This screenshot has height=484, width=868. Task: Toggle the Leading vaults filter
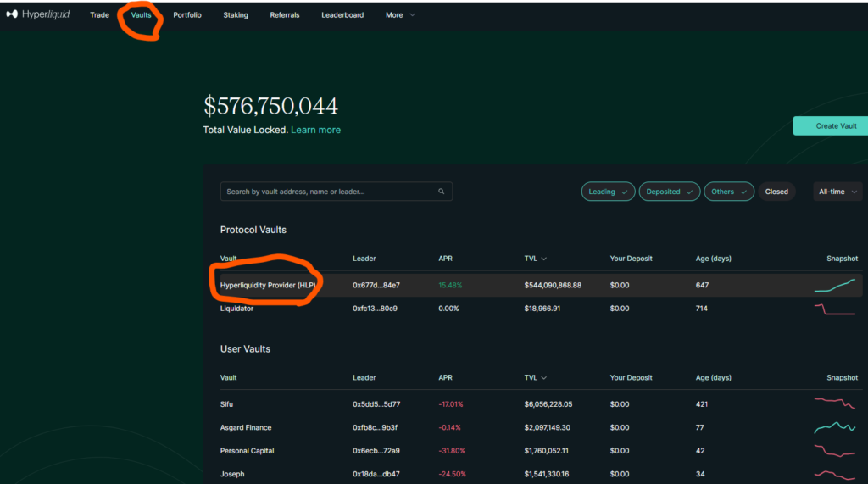(608, 192)
